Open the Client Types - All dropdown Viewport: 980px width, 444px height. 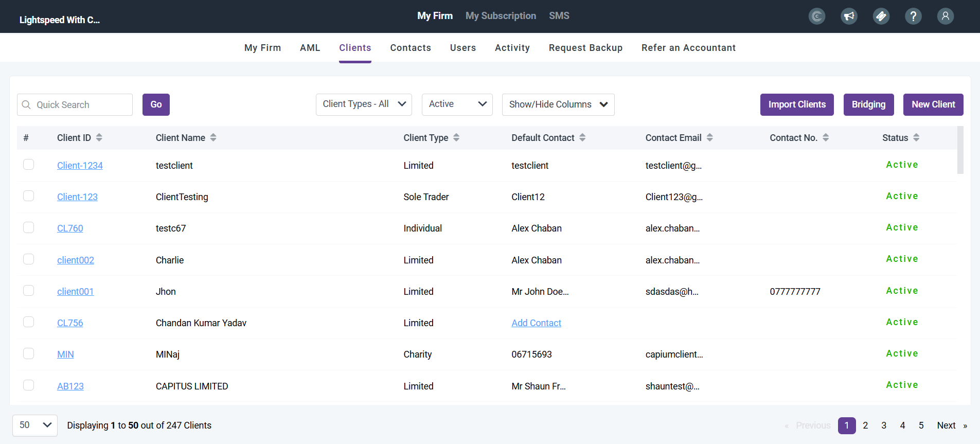(x=364, y=104)
